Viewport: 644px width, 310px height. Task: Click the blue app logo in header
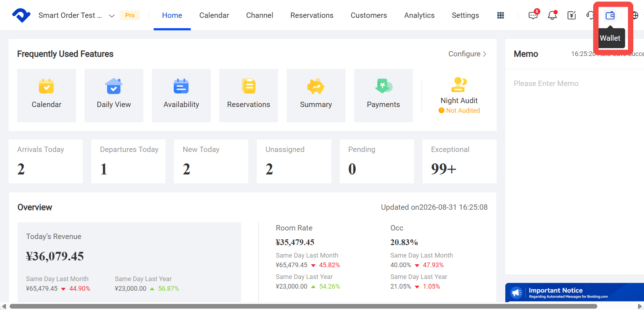coord(21,15)
